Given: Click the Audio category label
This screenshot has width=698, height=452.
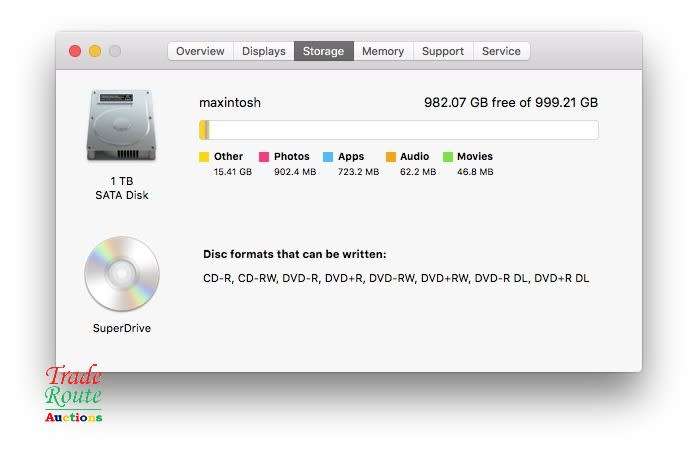Looking at the screenshot, I should 414,156.
